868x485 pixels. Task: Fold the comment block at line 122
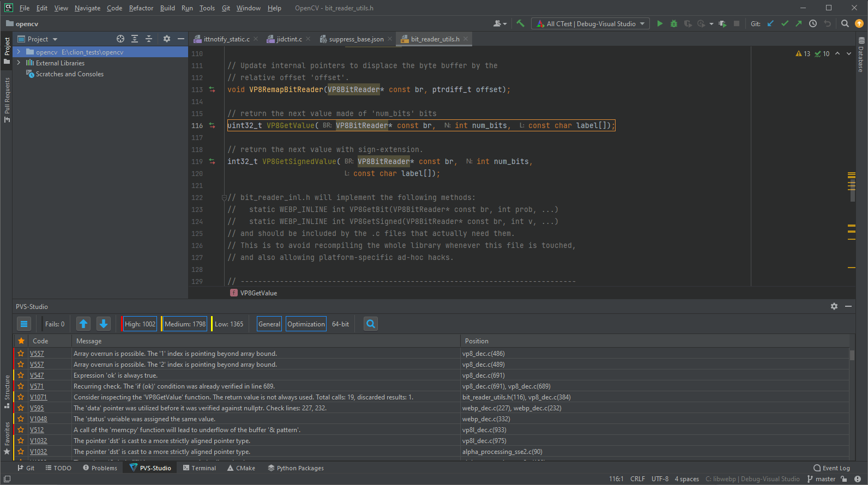[x=224, y=197]
